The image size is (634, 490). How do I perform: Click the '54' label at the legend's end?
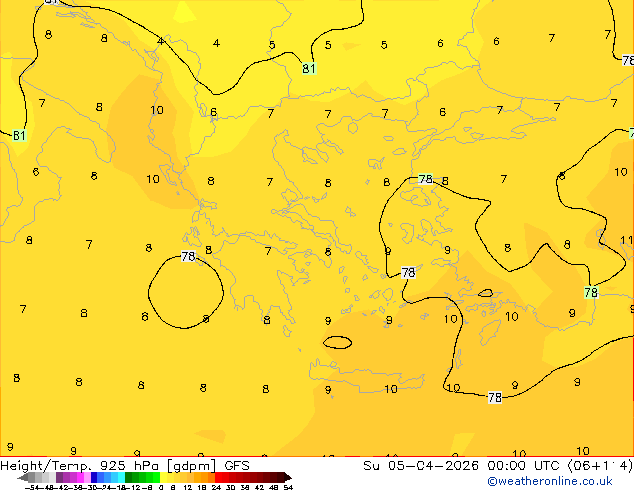point(288,487)
